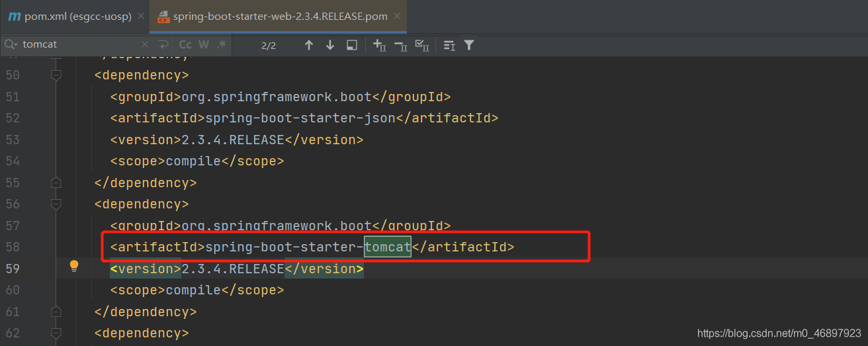Open search history dropdown
868x346 pixels.
pos(11,45)
